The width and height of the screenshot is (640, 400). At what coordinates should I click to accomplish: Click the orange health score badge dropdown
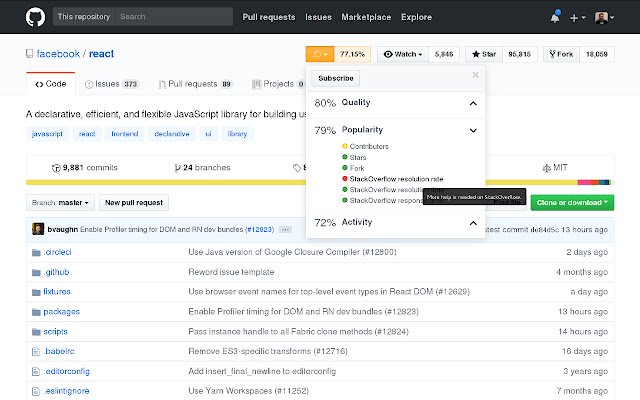tap(320, 54)
